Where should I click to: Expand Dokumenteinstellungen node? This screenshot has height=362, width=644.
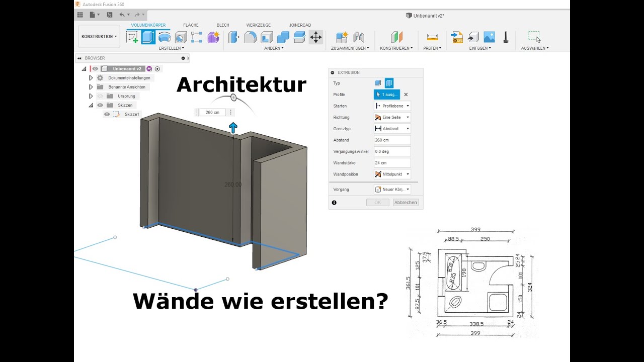pos(91,78)
